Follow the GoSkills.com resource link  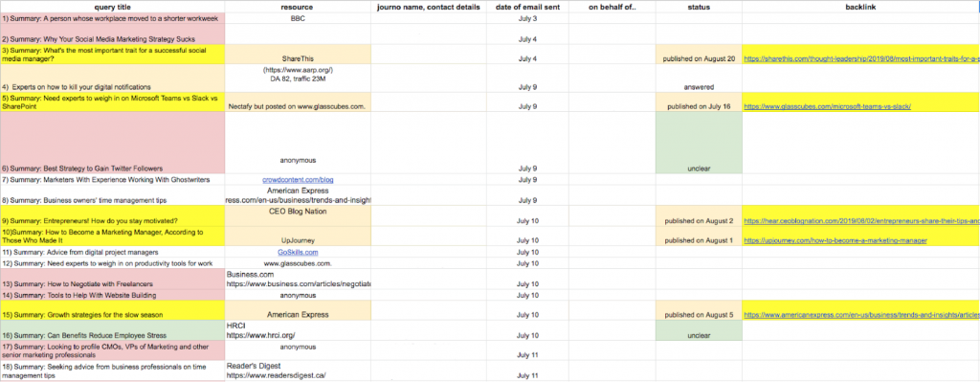click(x=299, y=253)
